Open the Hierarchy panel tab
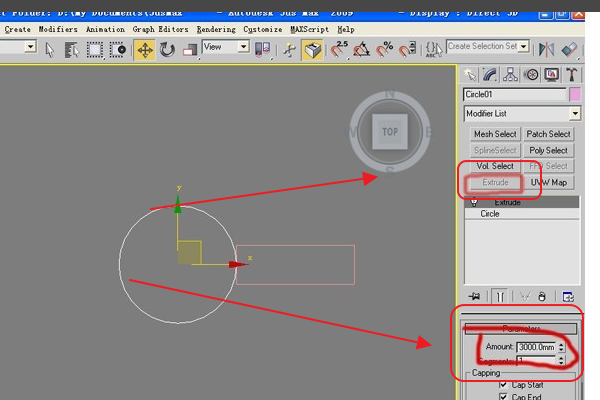The height and width of the screenshot is (400, 600). click(x=510, y=75)
